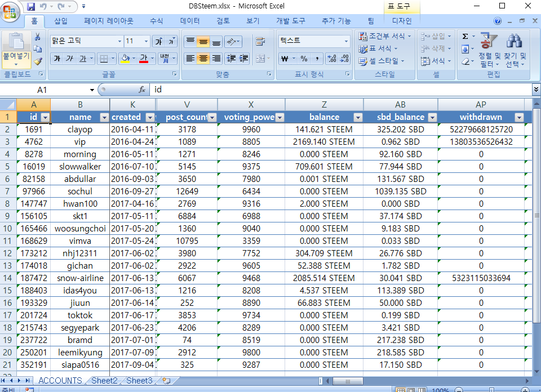Open the sbd_balance column filter dropdown
The width and height of the screenshot is (541, 392).
pos(432,118)
